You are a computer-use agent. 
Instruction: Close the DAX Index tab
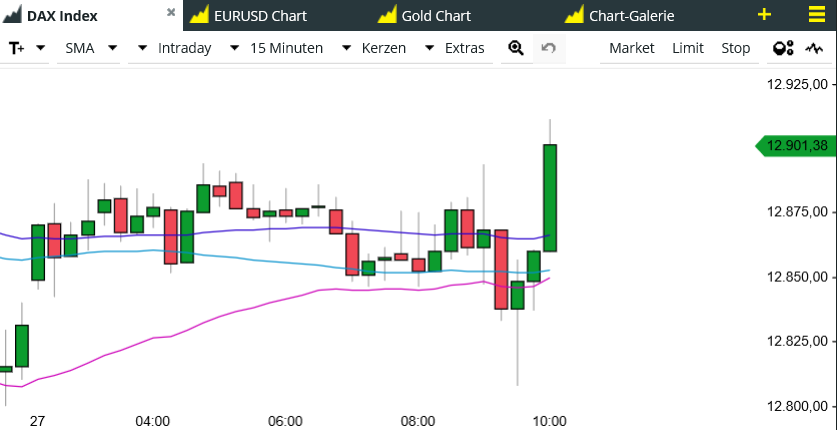point(171,13)
